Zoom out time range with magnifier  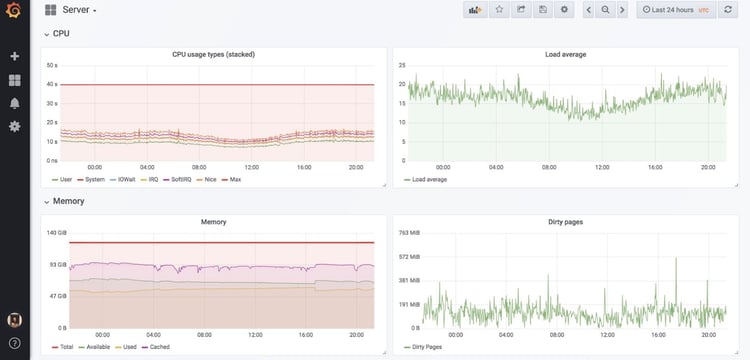pos(606,10)
